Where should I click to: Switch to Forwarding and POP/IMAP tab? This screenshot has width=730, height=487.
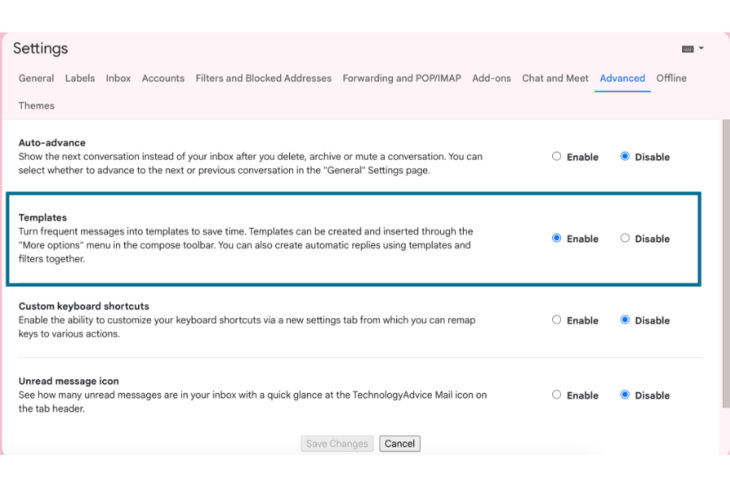(402, 78)
